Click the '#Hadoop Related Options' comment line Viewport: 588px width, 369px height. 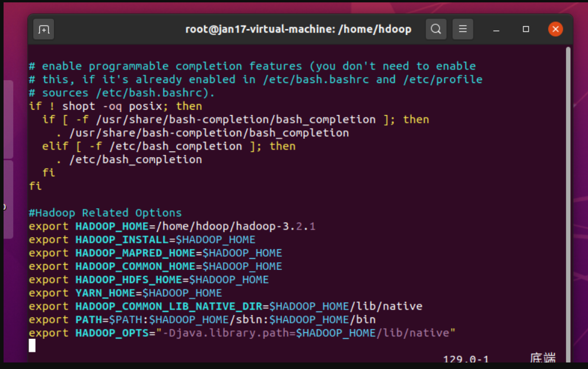[105, 213]
